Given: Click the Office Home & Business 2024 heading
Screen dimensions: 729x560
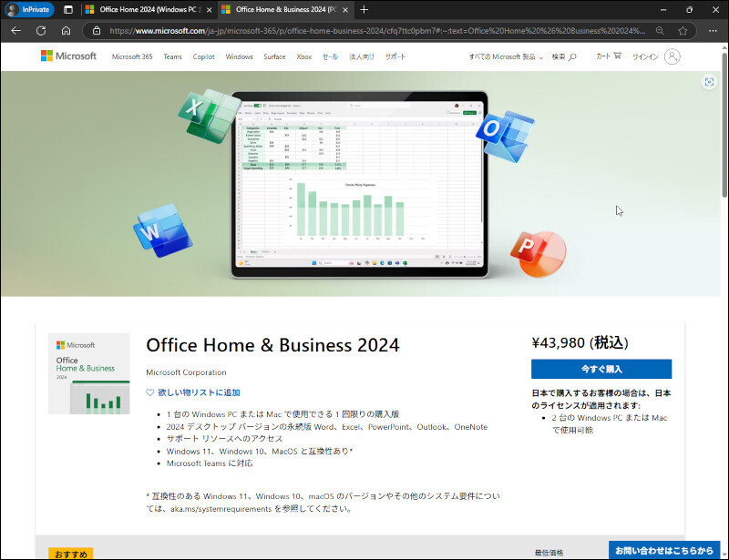Looking at the screenshot, I should coord(272,345).
